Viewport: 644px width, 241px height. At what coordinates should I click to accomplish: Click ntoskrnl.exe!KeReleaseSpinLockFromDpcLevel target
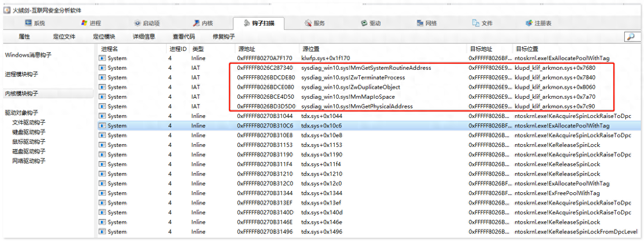click(576, 232)
